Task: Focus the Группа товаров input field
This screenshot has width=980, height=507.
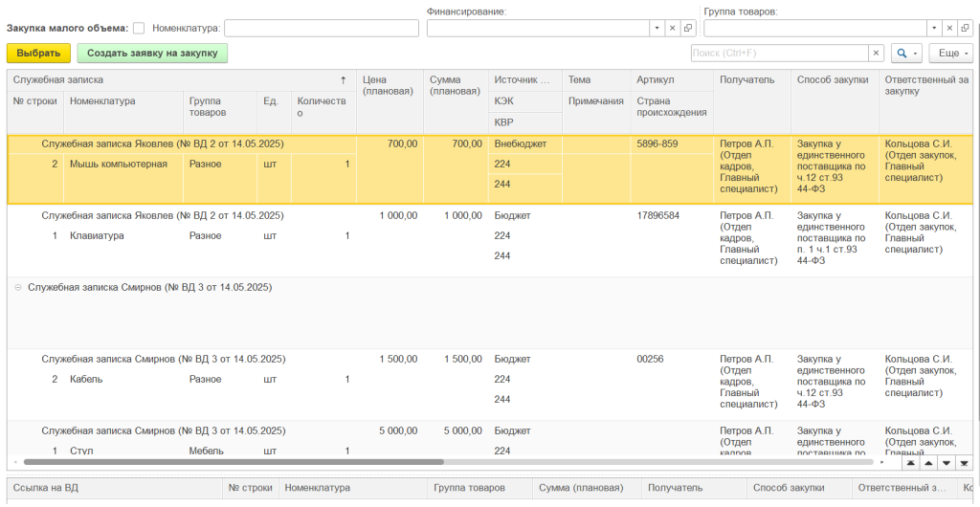Action: coord(815,28)
